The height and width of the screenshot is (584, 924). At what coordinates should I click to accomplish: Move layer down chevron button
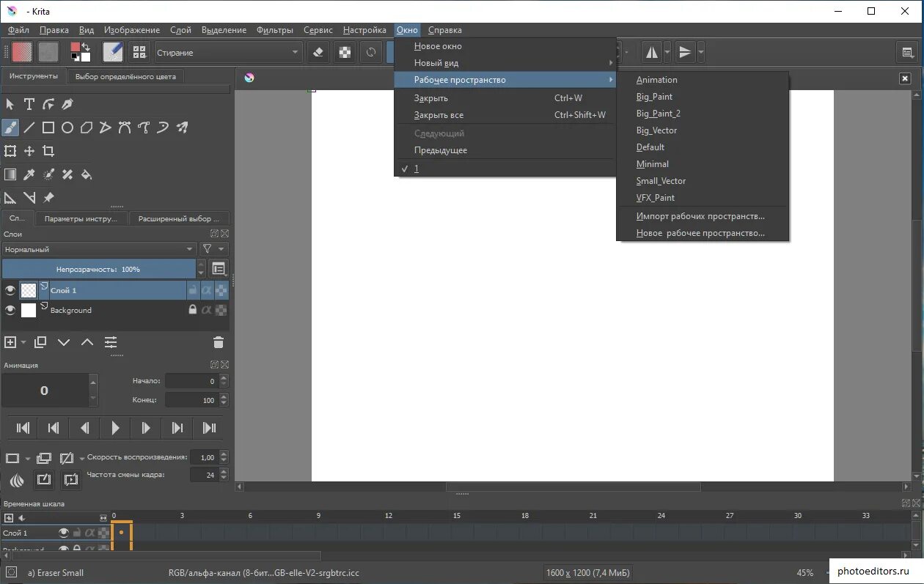[x=64, y=342]
